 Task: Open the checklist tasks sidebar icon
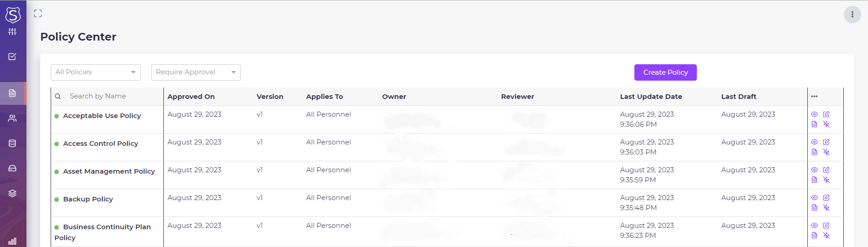pos(12,57)
